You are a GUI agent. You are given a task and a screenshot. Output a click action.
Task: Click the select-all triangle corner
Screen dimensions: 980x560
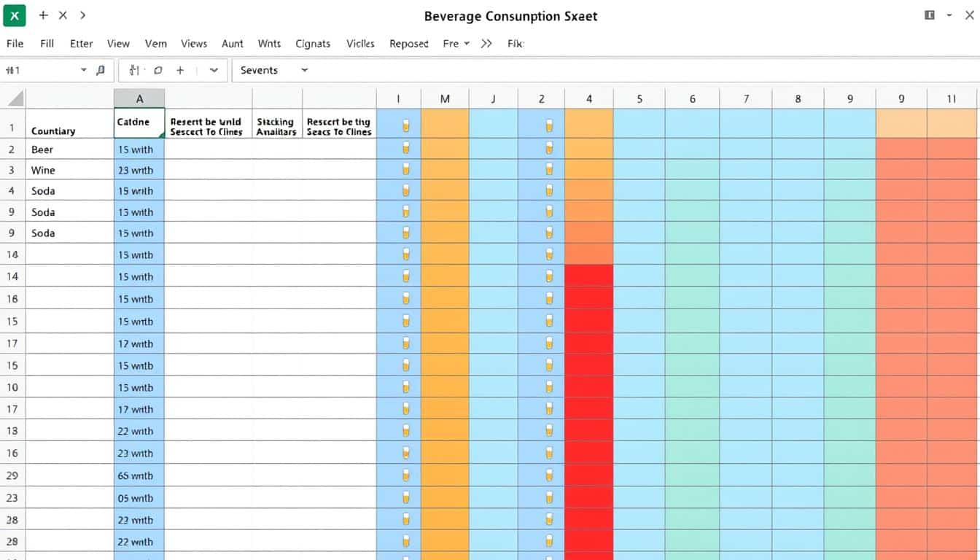(x=15, y=98)
